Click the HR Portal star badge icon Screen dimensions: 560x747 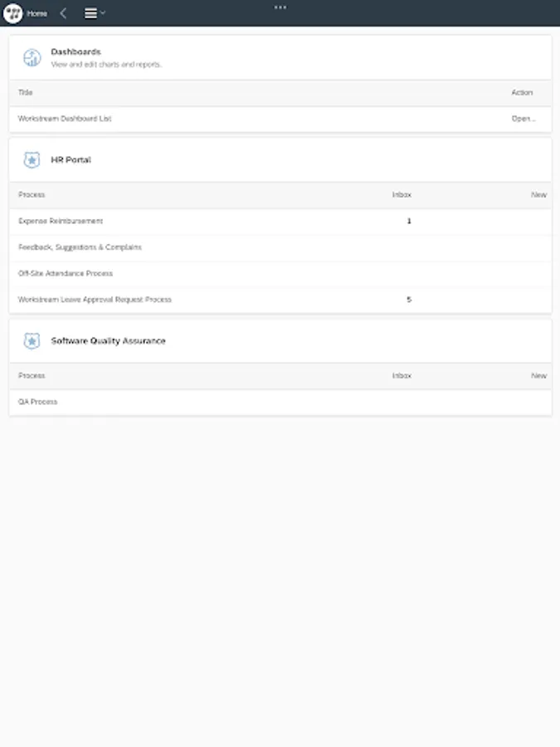[x=32, y=160]
